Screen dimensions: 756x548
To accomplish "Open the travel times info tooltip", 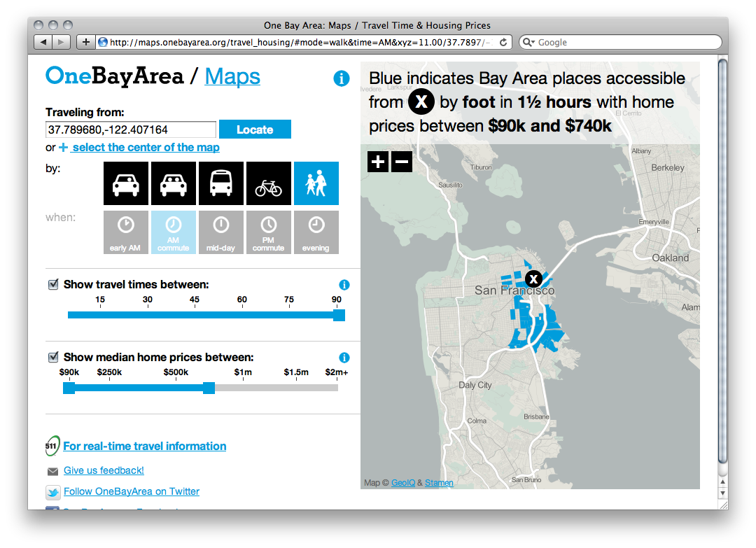I will point(344,285).
